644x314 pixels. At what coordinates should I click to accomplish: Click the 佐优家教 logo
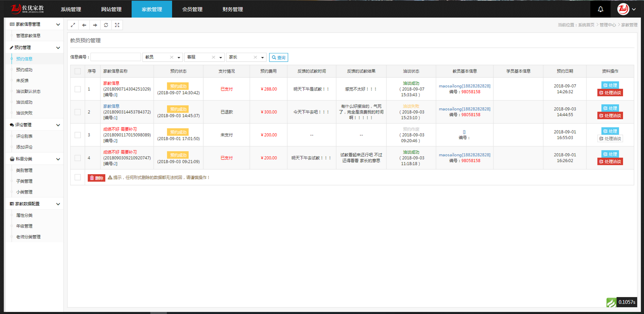tap(27, 9)
